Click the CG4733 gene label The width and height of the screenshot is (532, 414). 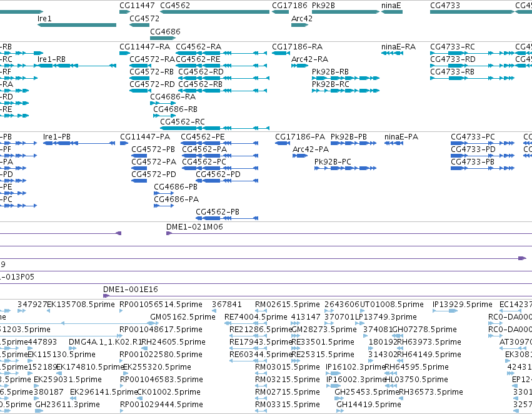[445, 6]
